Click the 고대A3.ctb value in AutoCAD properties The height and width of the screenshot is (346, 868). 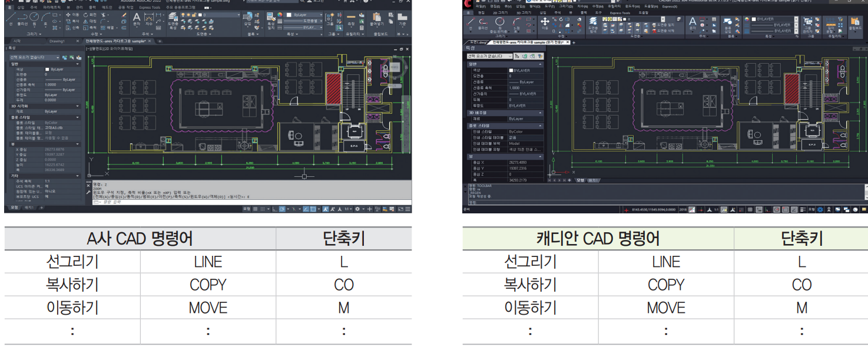point(54,127)
